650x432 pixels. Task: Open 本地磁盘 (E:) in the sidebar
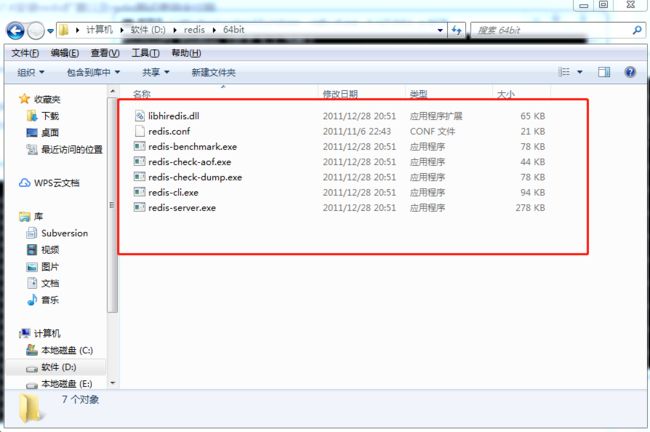coord(67,384)
